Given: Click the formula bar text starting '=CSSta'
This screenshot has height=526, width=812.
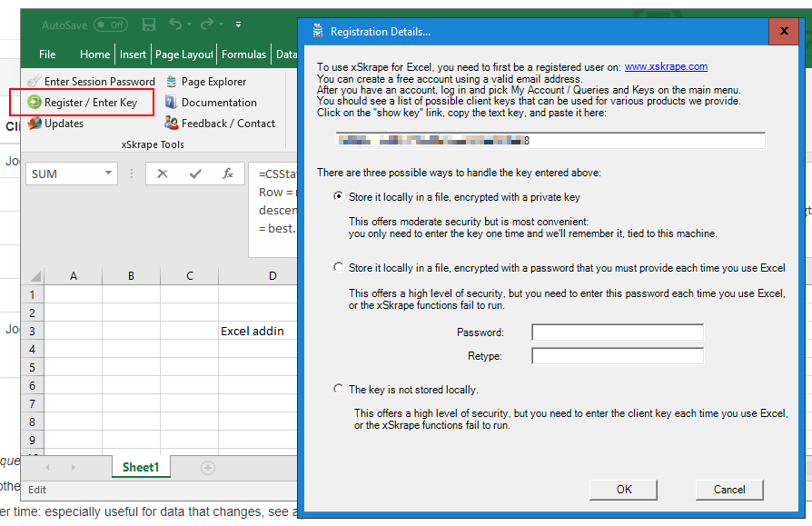Looking at the screenshot, I should coord(278,174).
